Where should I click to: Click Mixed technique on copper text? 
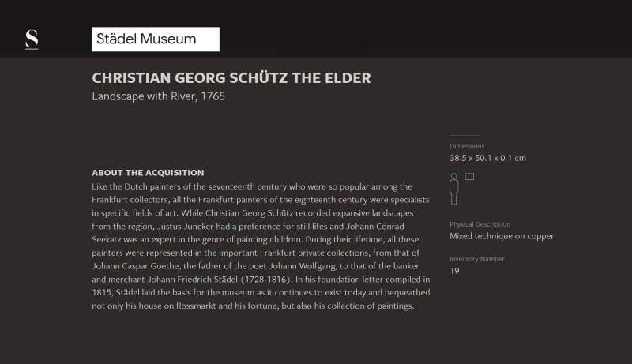(x=502, y=236)
